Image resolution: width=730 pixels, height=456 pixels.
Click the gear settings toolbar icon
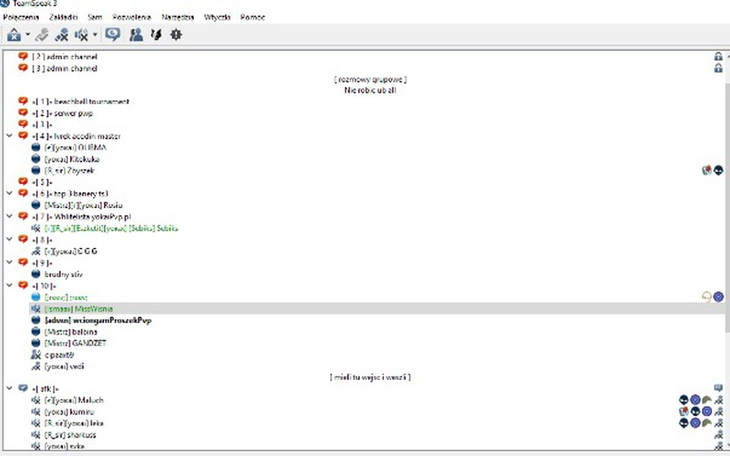[x=177, y=34]
